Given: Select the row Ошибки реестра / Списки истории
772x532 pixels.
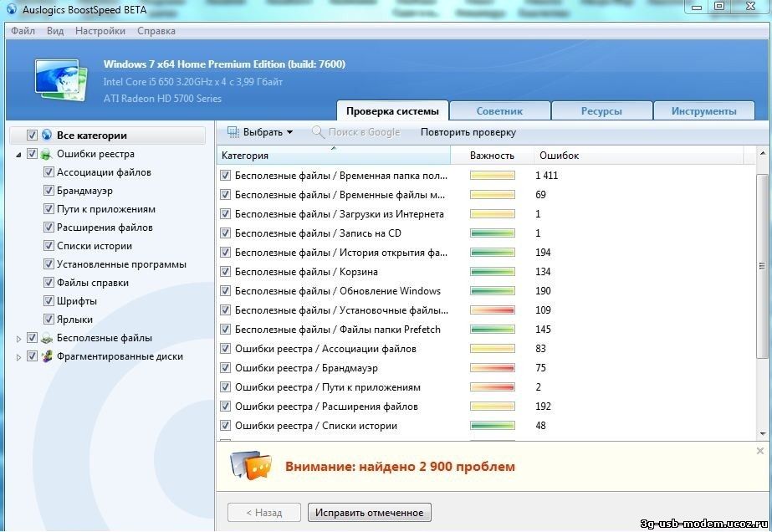Looking at the screenshot, I should 485,426.
